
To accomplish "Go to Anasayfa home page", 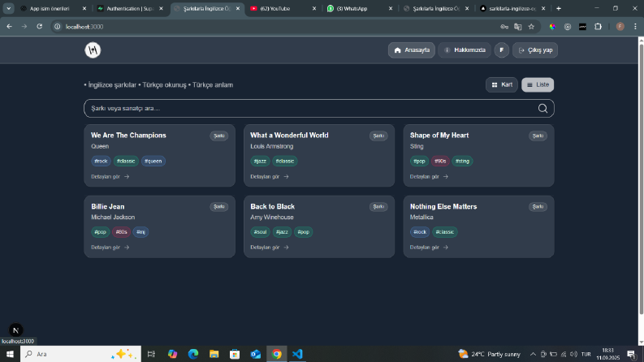I will point(412,50).
